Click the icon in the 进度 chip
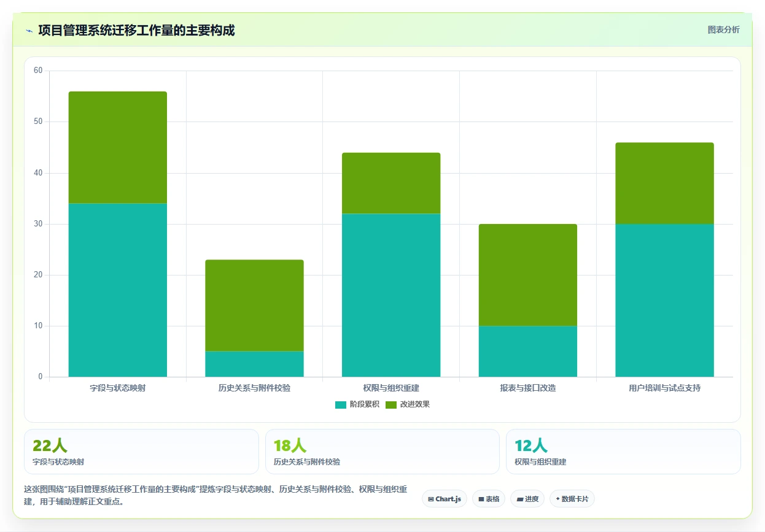Image resolution: width=765 pixels, height=532 pixels. tap(519, 499)
